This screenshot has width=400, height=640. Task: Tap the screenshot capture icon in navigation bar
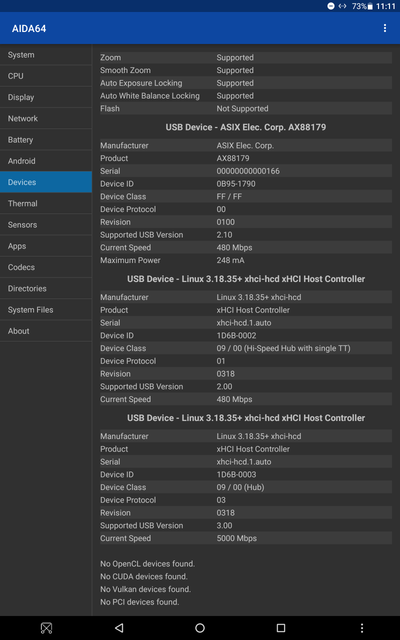[x=46, y=628]
